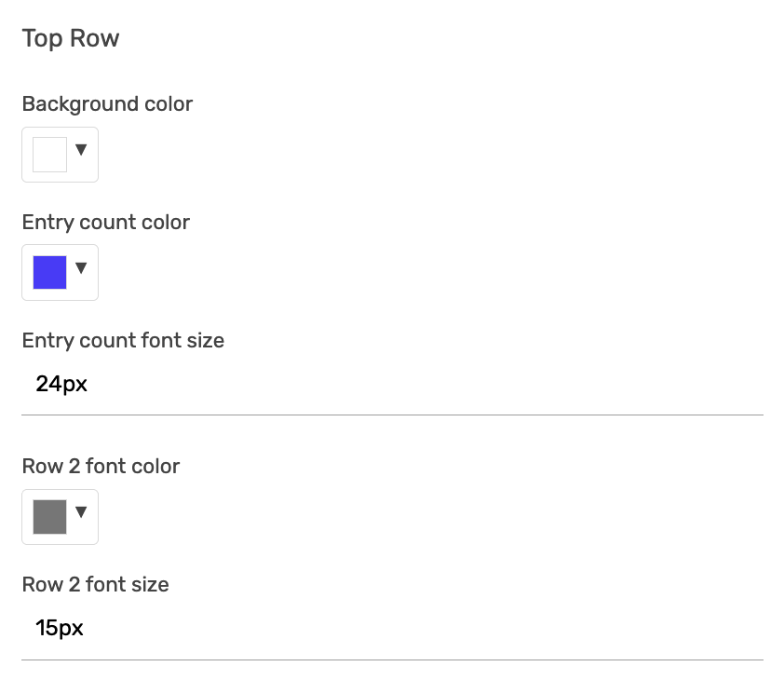Click the white Background color swatch
The height and width of the screenshot is (680, 784).
50,155
